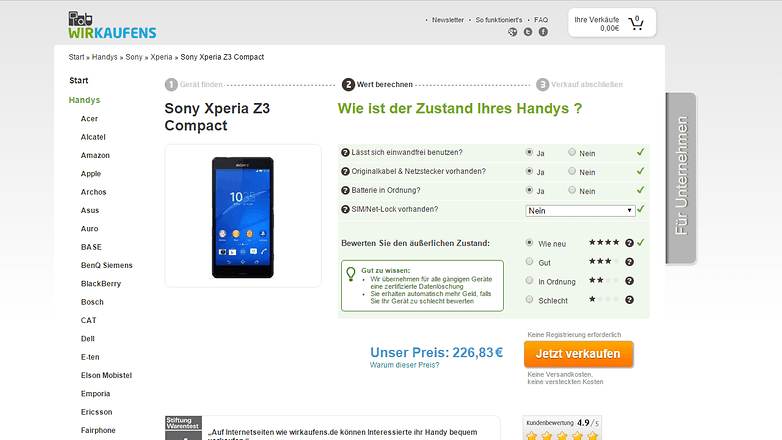Open the FAQ link

pos(541,20)
